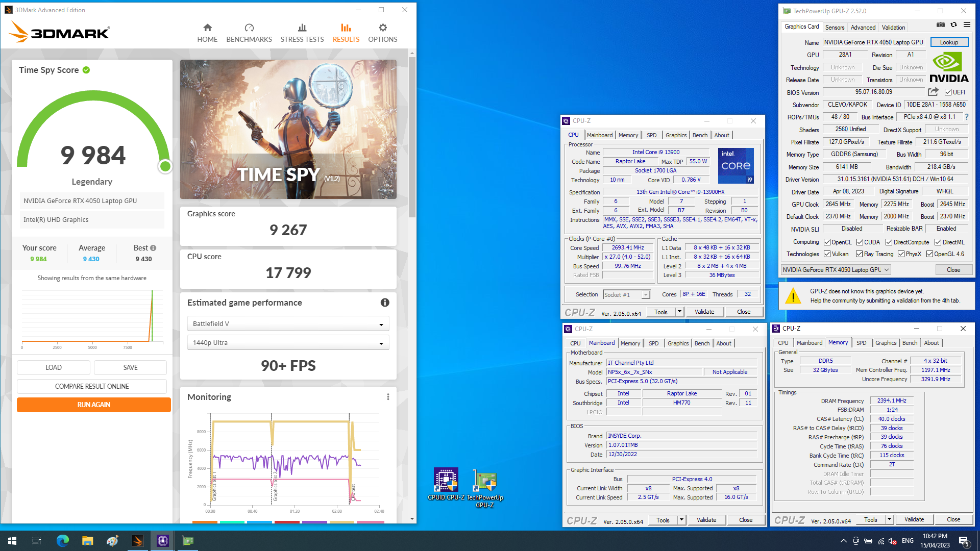Click the GPU-Z refresh icon
The image size is (980, 551).
click(953, 24)
